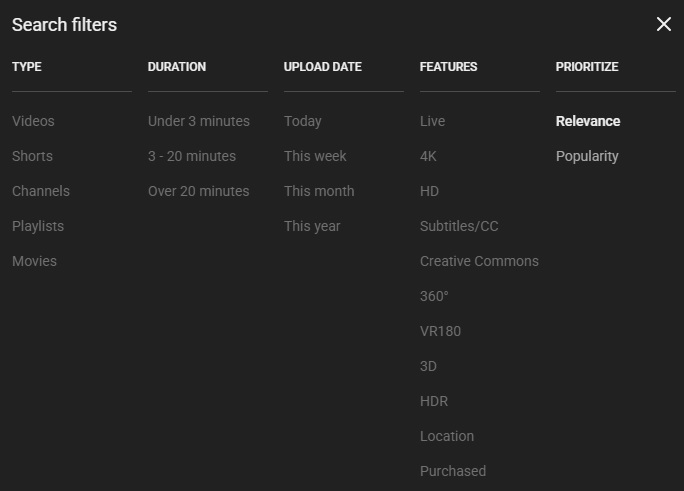Select This week upload date

click(x=315, y=156)
